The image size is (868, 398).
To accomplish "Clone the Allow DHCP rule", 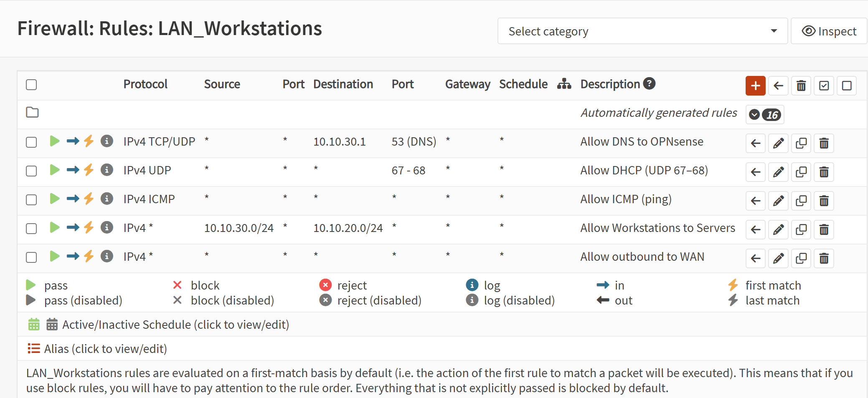I will point(801,172).
